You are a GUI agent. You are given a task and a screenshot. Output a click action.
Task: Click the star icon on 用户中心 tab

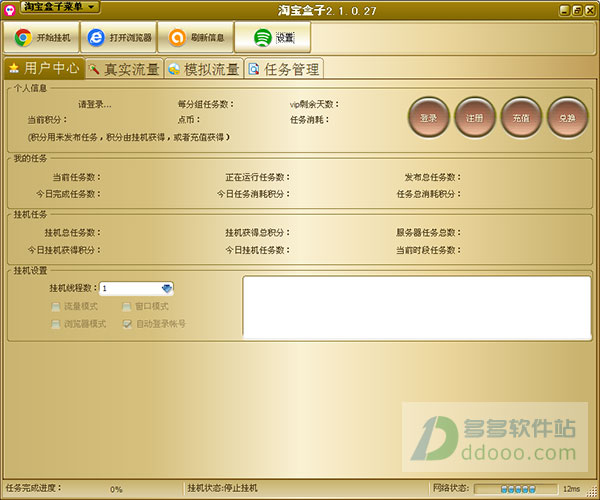(14, 68)
